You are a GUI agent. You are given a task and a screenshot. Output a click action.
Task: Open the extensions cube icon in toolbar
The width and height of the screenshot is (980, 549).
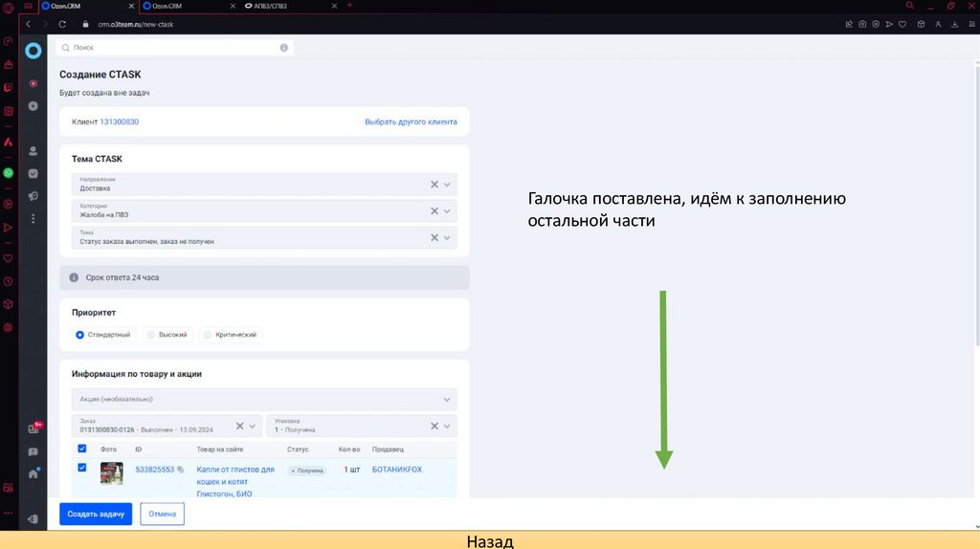[921, 24]
